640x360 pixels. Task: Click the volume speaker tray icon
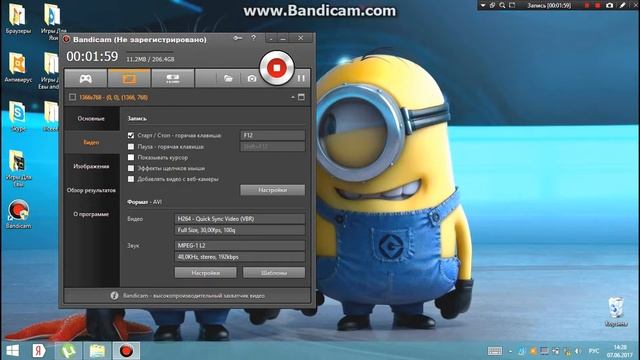578,351
